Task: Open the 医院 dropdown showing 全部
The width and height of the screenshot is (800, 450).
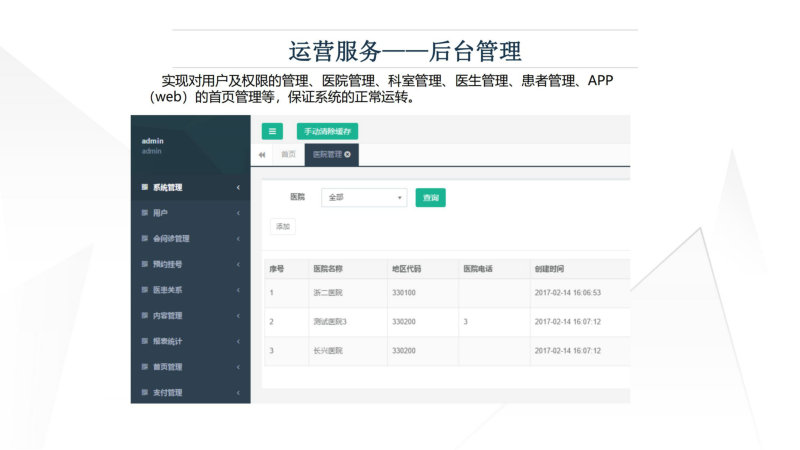Action: (x=364, y=197)
